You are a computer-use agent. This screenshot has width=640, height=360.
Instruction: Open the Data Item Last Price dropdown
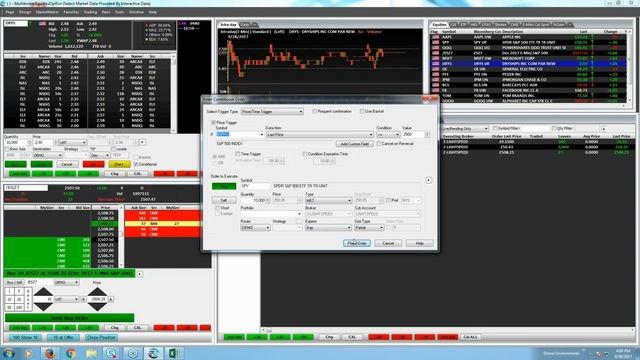pyautogui.click(x=320, y=134)
